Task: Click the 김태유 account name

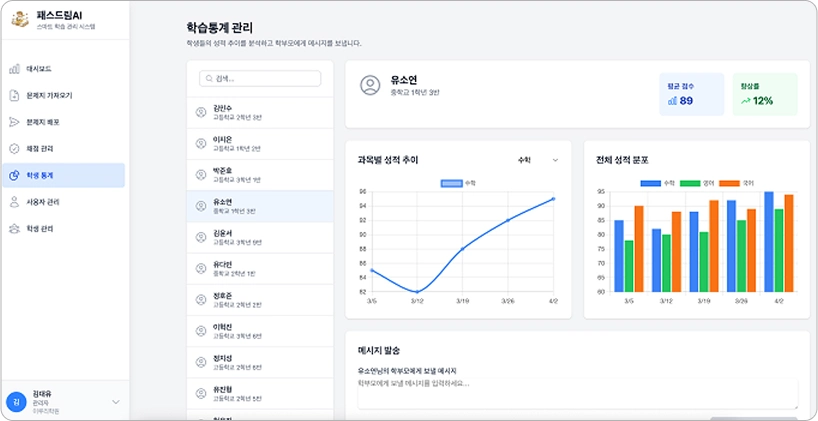Action: point(42,394)
